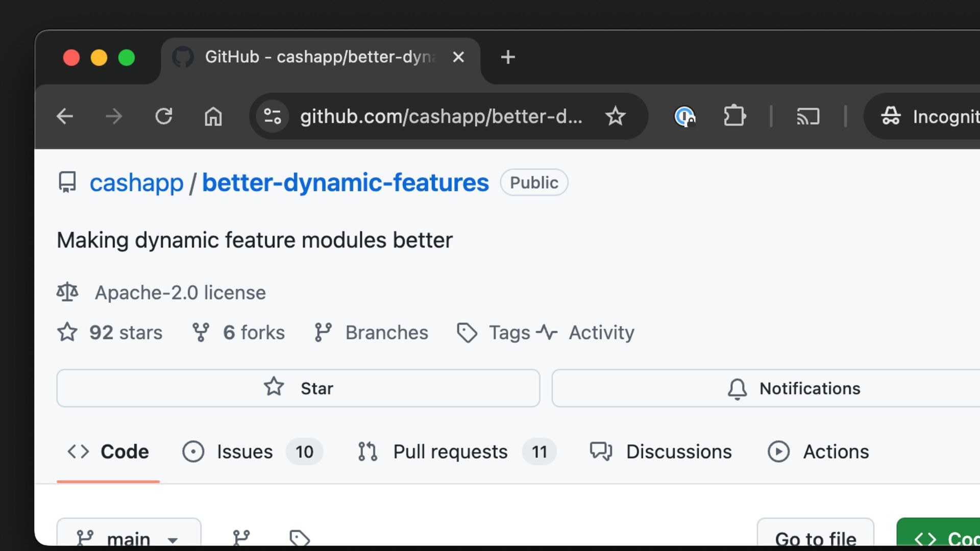Viewport: 980px width, 551px height.
Task: Open the Notifications button
Action: tap(766, 388)
